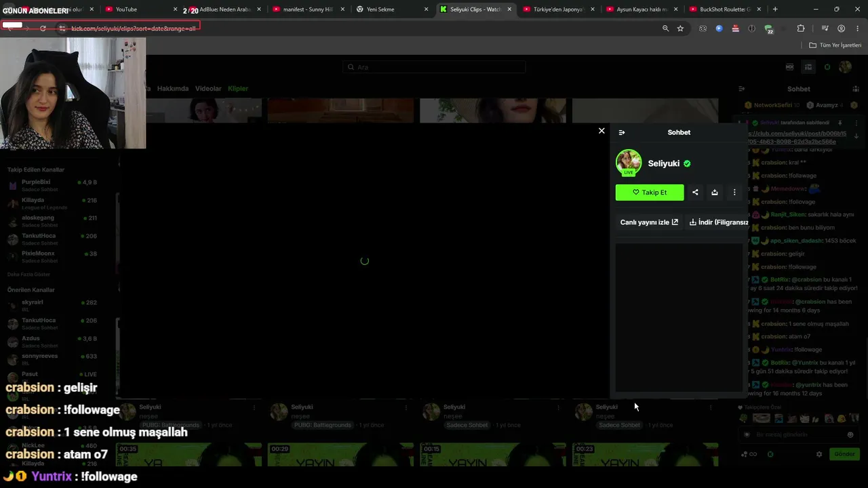Open chat settings gear icon
The width and height of the screenshot is (868, 488).
pos(819,454)
